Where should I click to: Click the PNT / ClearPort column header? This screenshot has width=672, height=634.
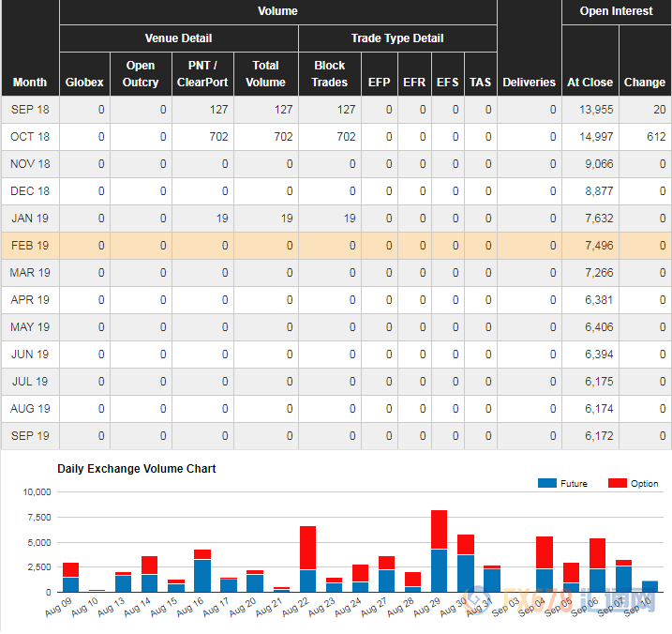pos(202,74)
